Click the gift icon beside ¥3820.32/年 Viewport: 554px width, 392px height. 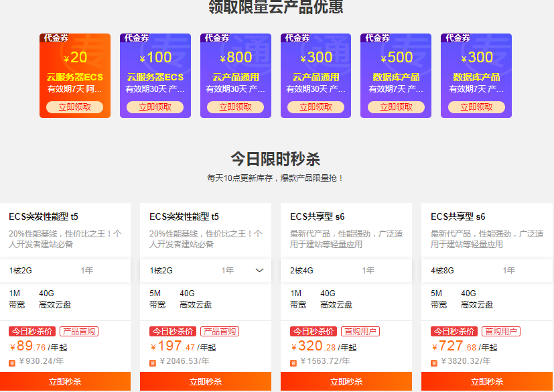click(434, 363)
